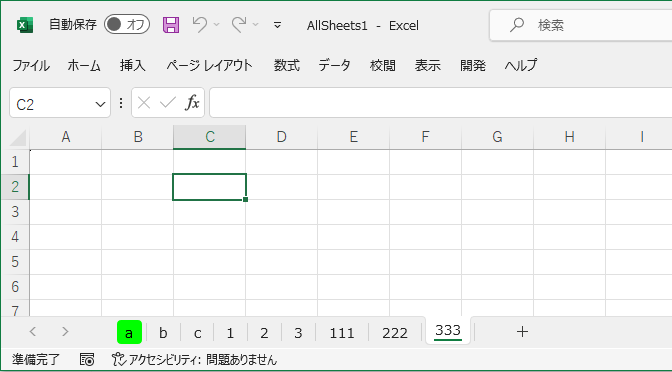Click the 準備完了 status text
Viewport: 672px width, 372px height.
pos(36,360)
